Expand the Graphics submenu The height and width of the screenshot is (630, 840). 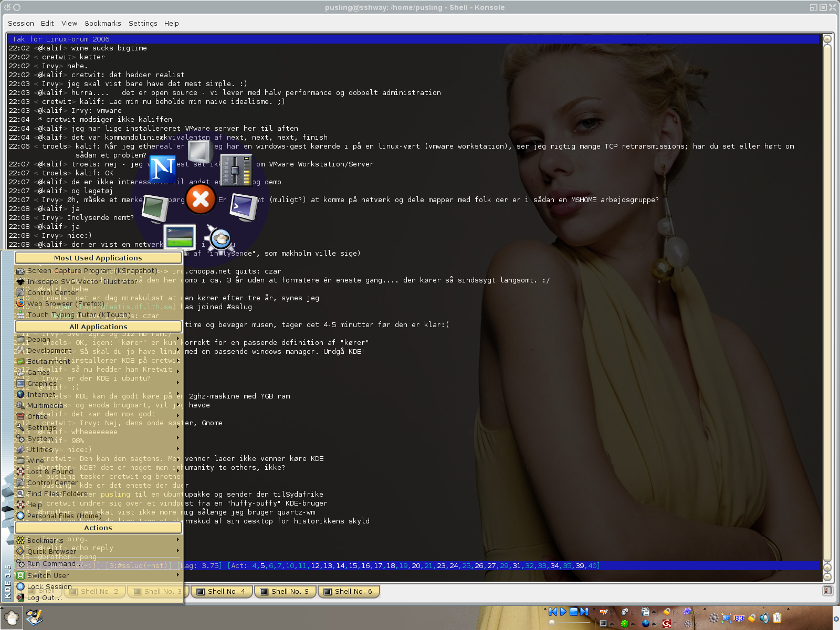(98, 384)
